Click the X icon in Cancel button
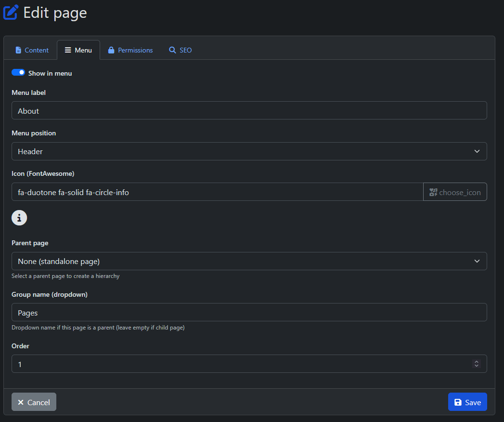Image resolution: width=504 pixels, height=422 pixels. pyautogui.click(x=21, y=402)
